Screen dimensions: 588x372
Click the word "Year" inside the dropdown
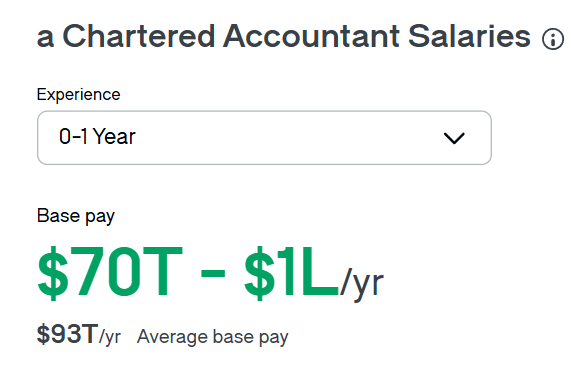tap(114, 136)
